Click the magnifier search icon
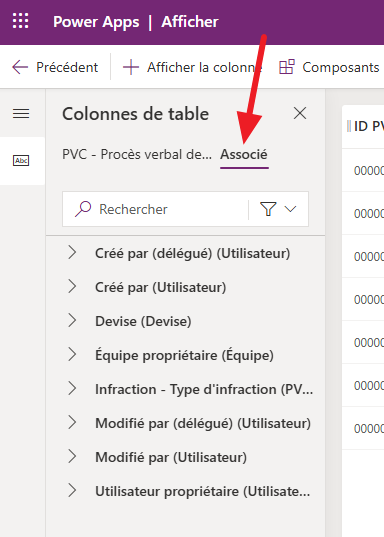 tap(83, 209)
